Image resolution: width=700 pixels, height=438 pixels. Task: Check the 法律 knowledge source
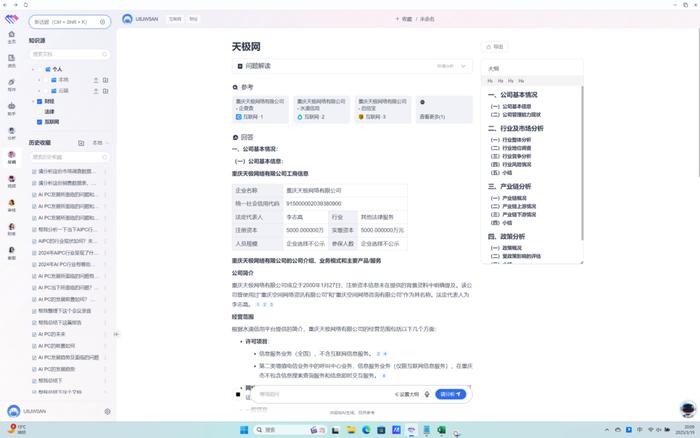(39, 112)
